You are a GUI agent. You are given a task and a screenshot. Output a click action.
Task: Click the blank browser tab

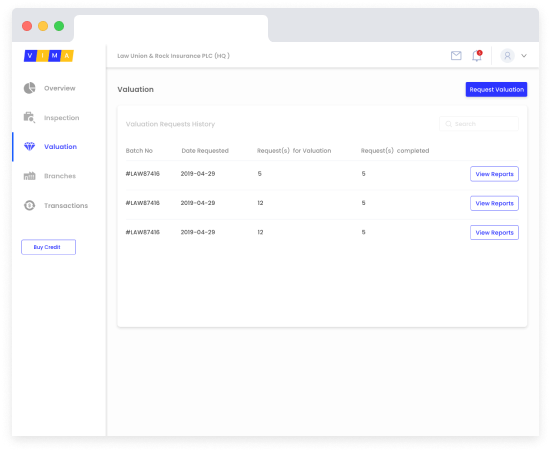[x=171, y=28]
